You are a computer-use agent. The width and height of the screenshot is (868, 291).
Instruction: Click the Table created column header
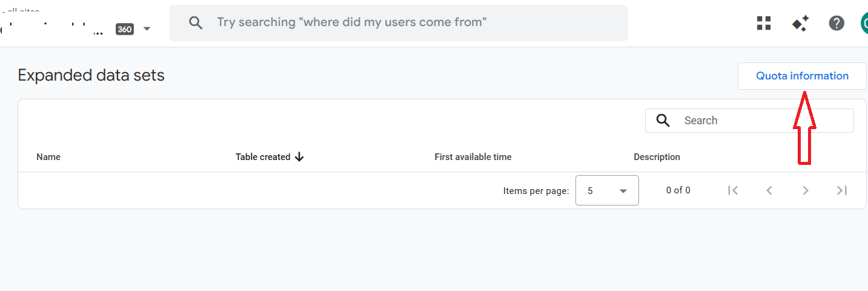263,157
